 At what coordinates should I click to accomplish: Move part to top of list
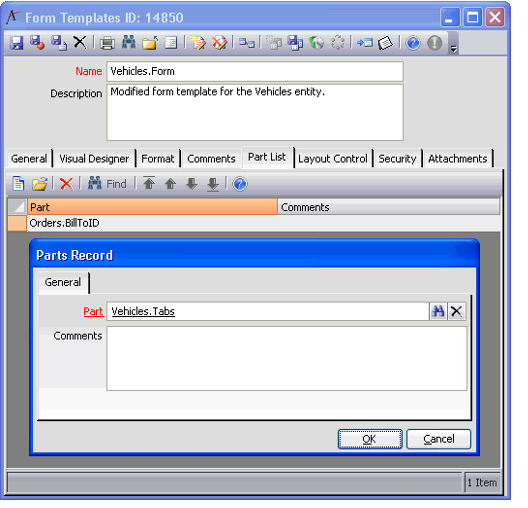coord(149,184)
